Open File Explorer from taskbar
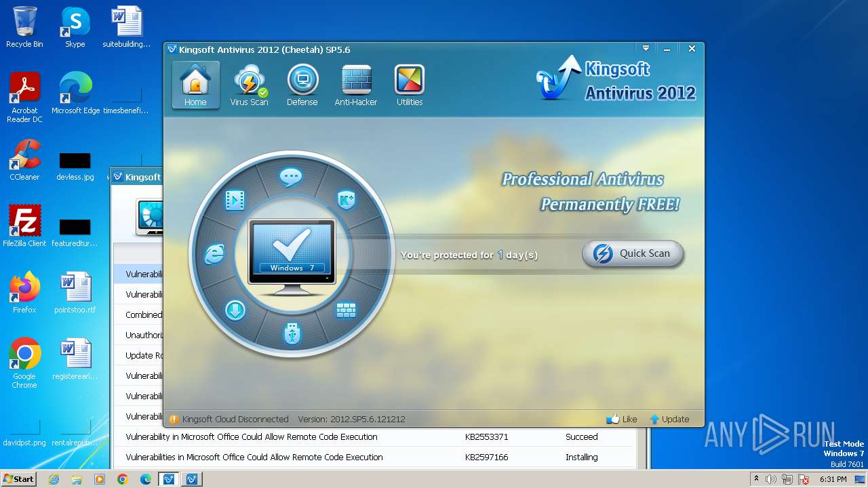Image resolution: width=868 pixels, height=488 pixels. click(77, 479)
